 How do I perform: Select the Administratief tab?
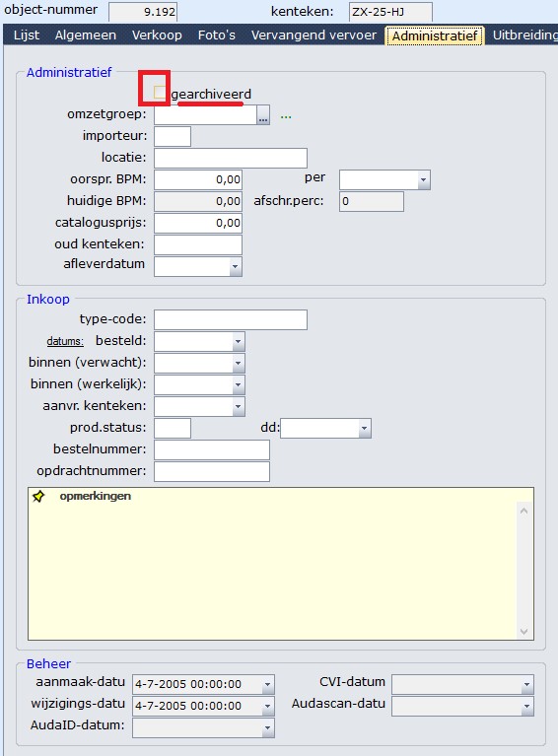click(x=435, y=35)
